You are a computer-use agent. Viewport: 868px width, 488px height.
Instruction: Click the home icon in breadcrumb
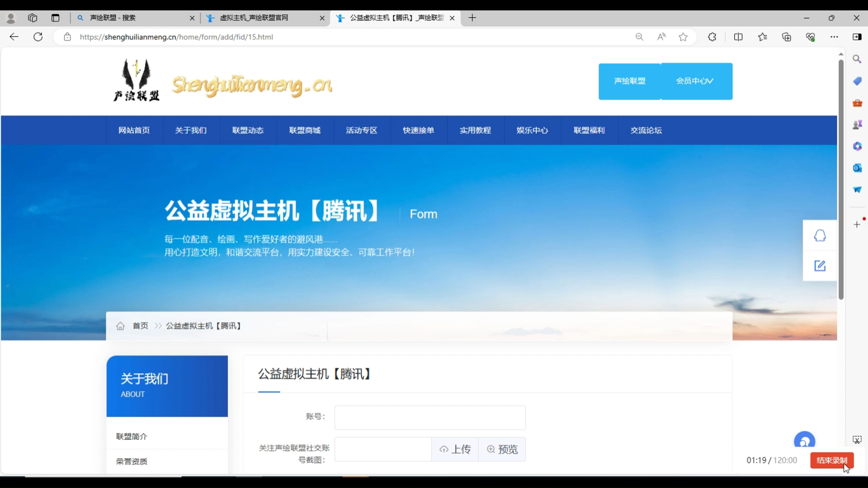point(120,326)
